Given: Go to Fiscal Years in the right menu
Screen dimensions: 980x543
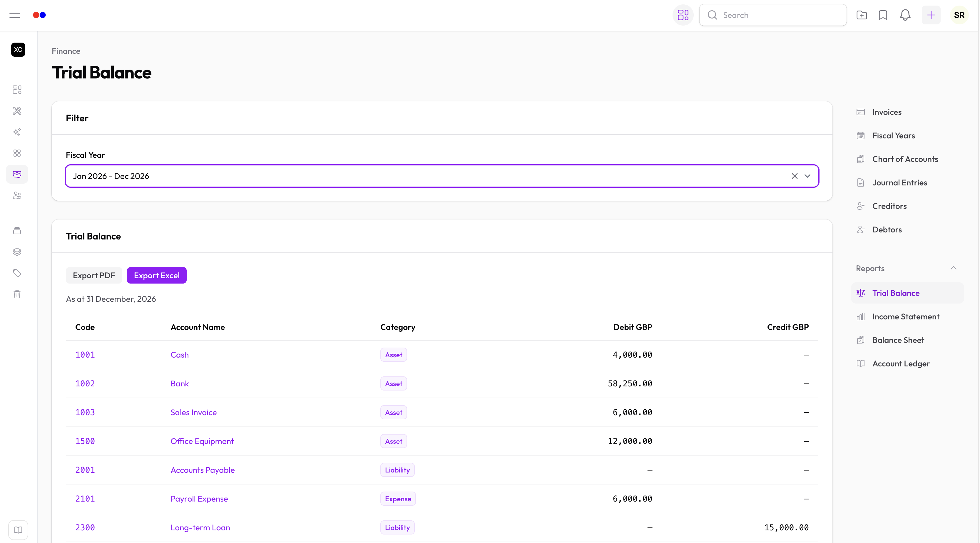Looking at the screenshot, I should 907,136.
